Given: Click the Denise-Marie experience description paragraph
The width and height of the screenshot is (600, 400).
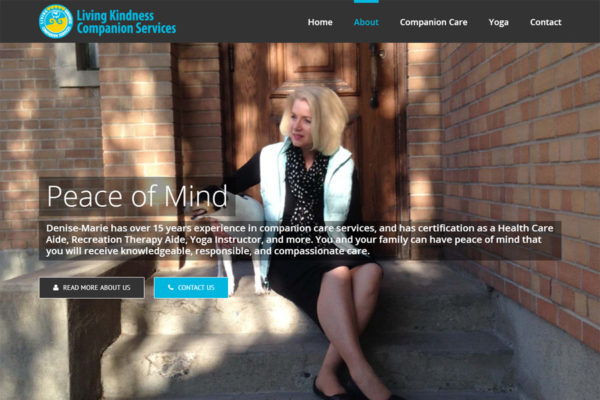Looking at the screenshot, I should [300, 240].
